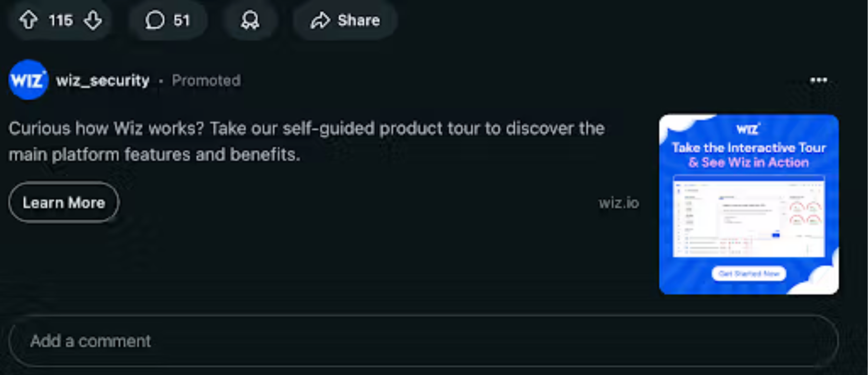Click the Learn More button

click(x=63, y=202)
